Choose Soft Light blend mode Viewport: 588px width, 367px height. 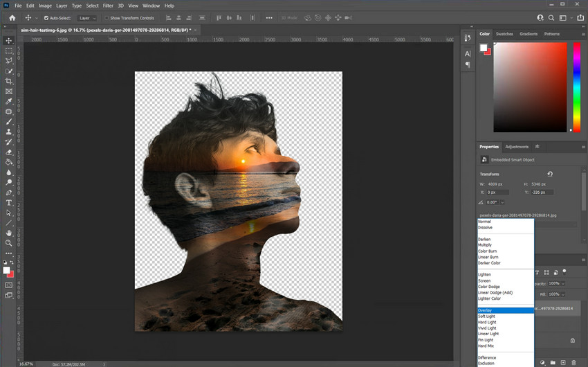point(487,316)
